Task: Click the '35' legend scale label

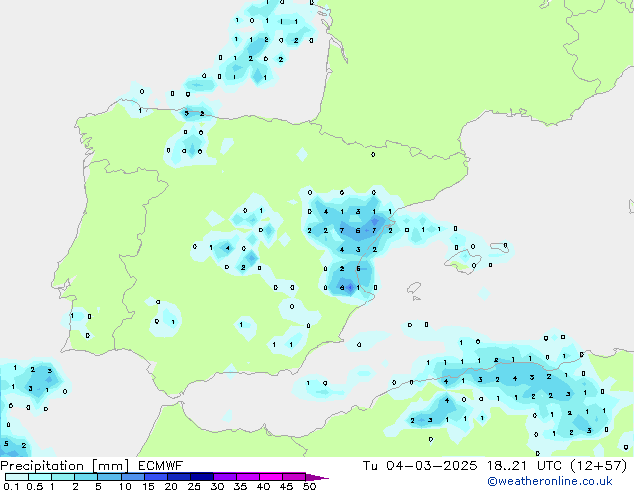Action: coord(240,486)
